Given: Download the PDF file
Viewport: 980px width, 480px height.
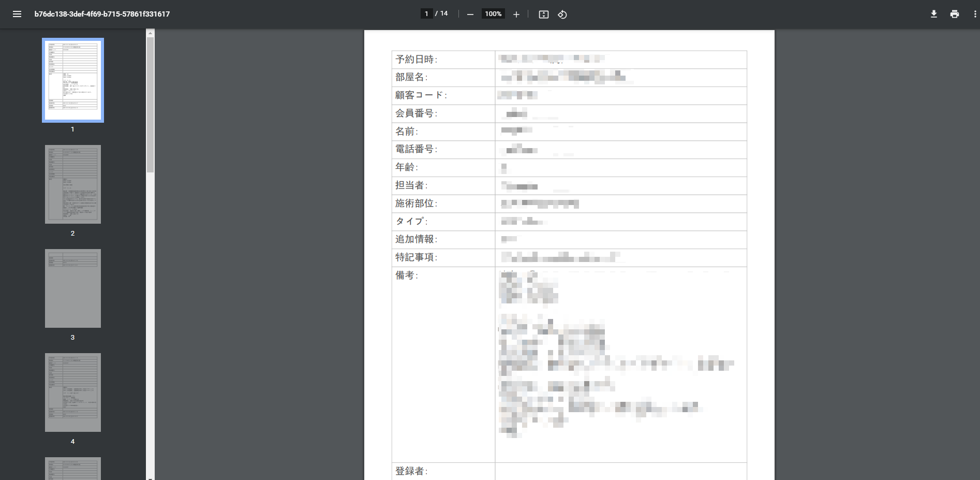Looking at the screenshot, I should point(933,14).
